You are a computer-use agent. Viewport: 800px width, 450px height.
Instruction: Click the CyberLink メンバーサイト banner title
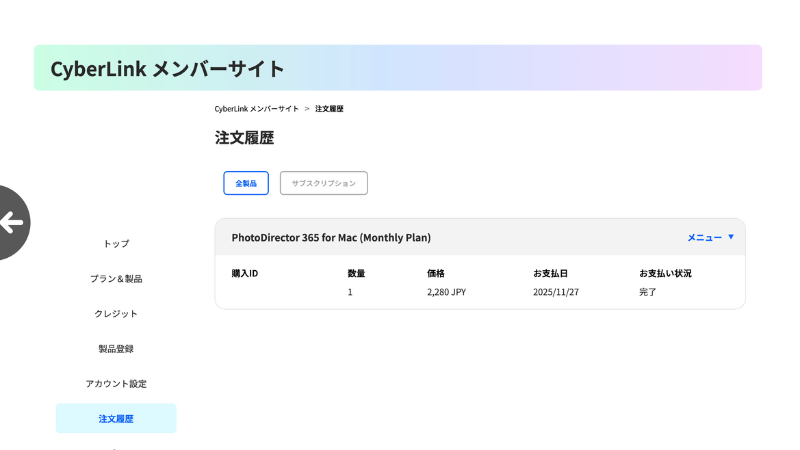point(167,68)
